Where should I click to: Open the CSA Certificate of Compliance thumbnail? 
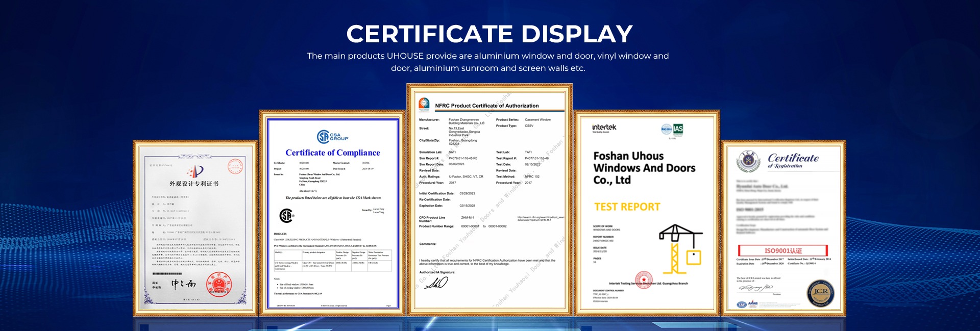332,213
